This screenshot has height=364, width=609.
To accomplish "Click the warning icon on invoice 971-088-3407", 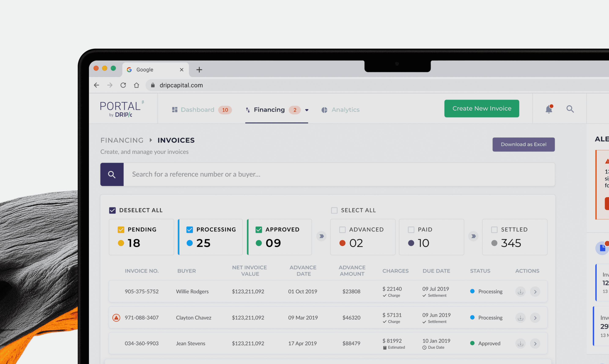I will [x=116, y=318].
